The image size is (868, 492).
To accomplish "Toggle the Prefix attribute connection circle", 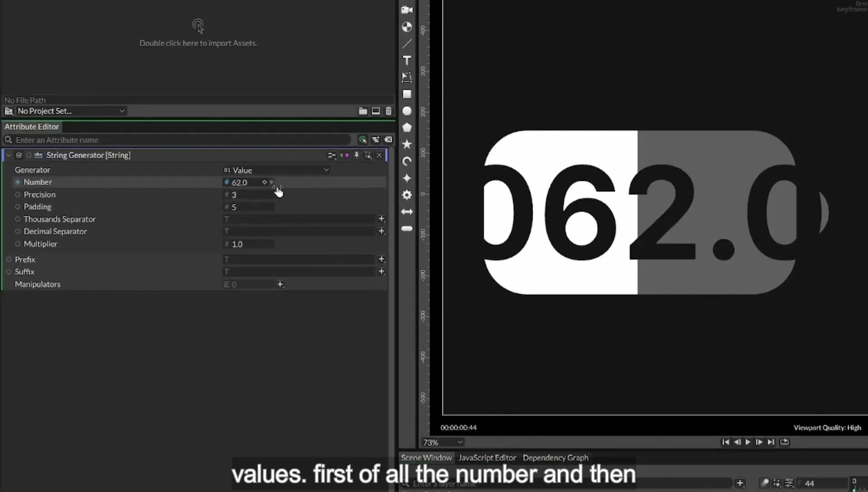I will pyautogui.click(x=9, y=260).
